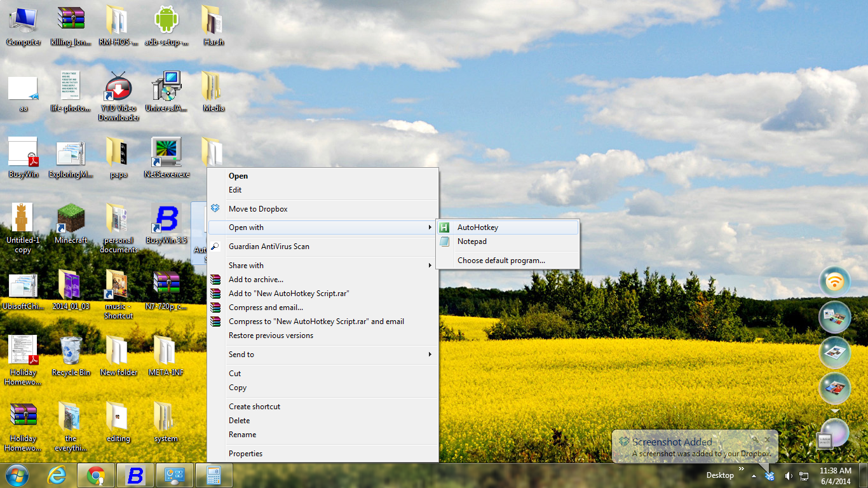Click the wireless bubble in the sidebar gadget
This screenshot has height=488, width=868.
[x=835, y=281]
